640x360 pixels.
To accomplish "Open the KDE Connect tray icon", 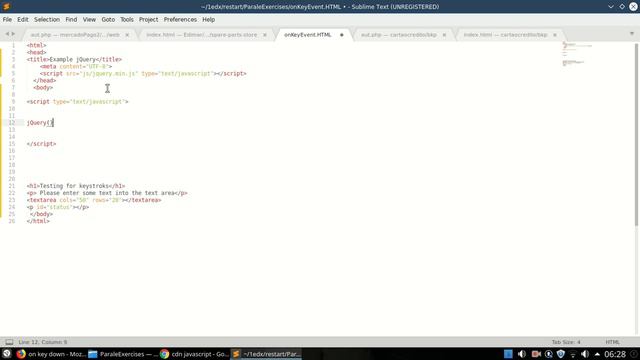I will click(549, 354).
